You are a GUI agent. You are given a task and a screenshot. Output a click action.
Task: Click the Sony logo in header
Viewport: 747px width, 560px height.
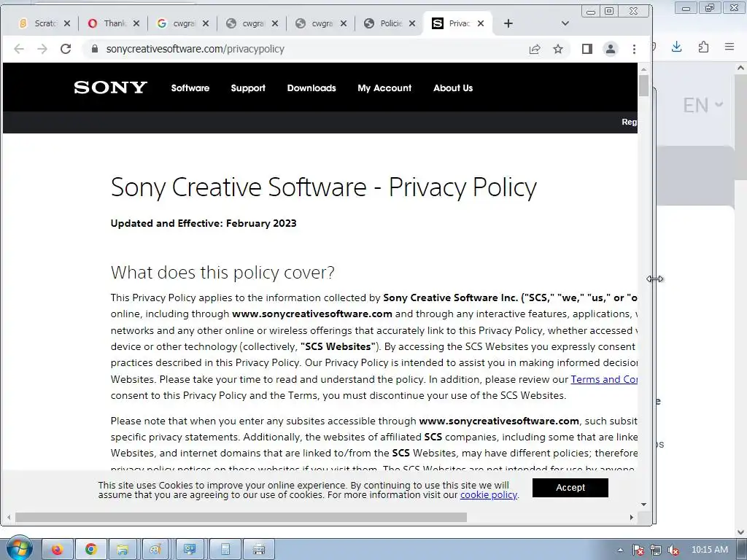[111, 87]
